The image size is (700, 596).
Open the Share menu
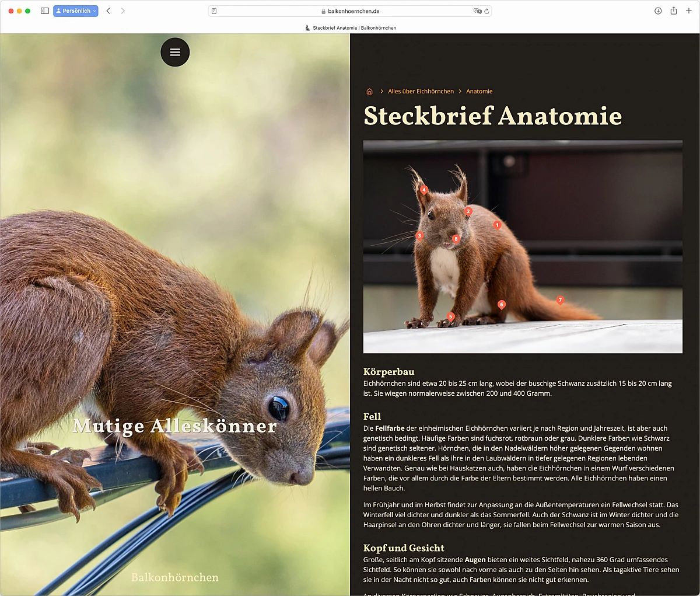pos(674,11)
